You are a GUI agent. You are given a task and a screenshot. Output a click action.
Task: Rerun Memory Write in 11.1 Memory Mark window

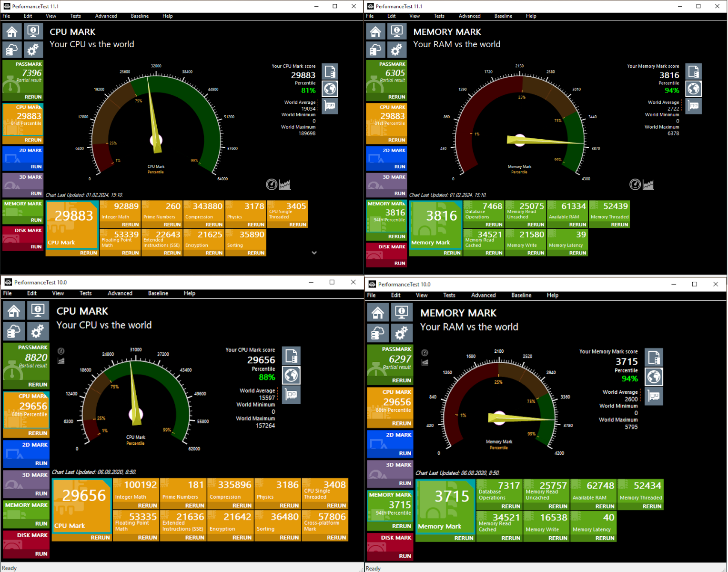tap(536, 253)
